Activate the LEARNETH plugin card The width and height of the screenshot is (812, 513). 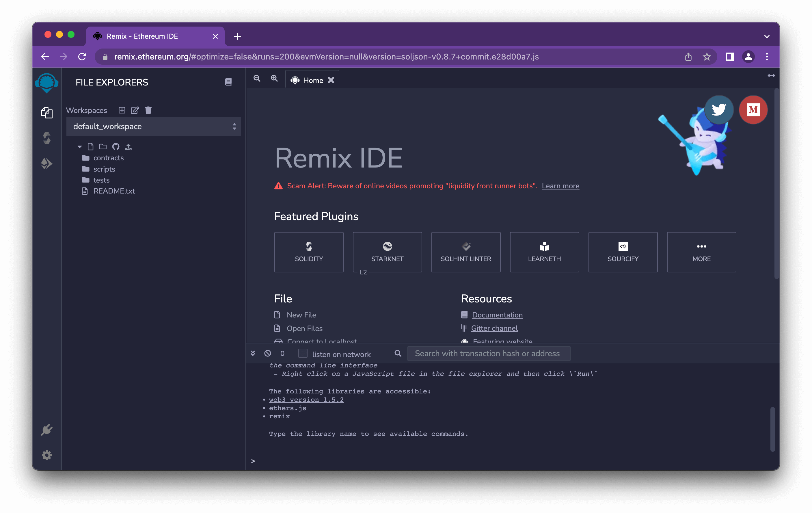[x=544, y=252]
